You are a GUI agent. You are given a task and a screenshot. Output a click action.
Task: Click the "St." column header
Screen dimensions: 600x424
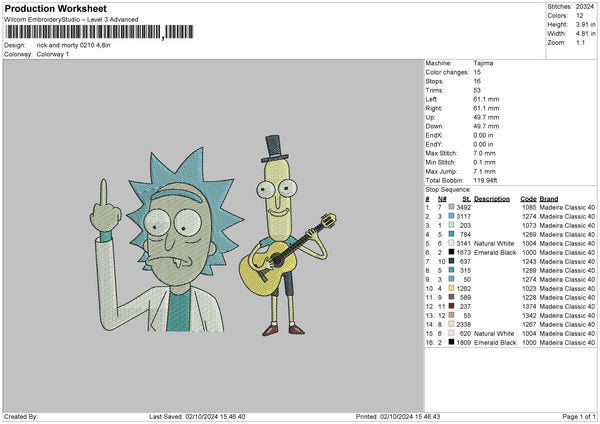tap(466, 199)
